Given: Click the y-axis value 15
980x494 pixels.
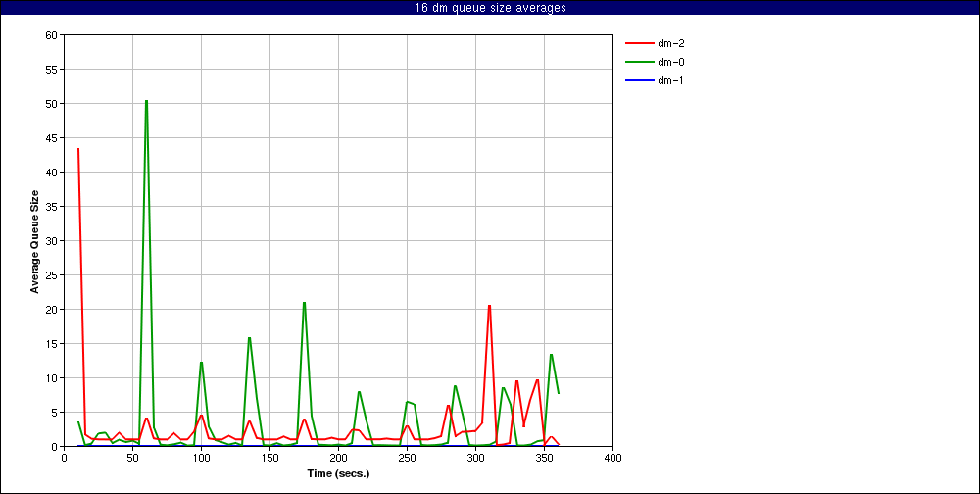Looking at the screenshot, I should (53, 345).
